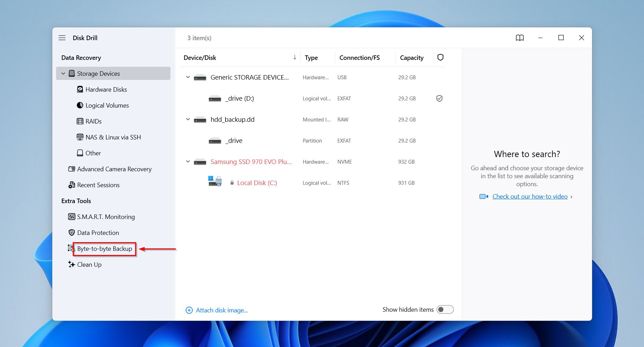Open S.M.A.R.T. Monitoring tool
This screenshot has width=644, height=347.
pyautogui.click(x=106, y=217)
